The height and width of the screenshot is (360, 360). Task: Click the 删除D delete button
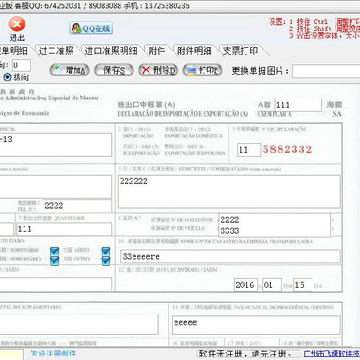[158, 70]
